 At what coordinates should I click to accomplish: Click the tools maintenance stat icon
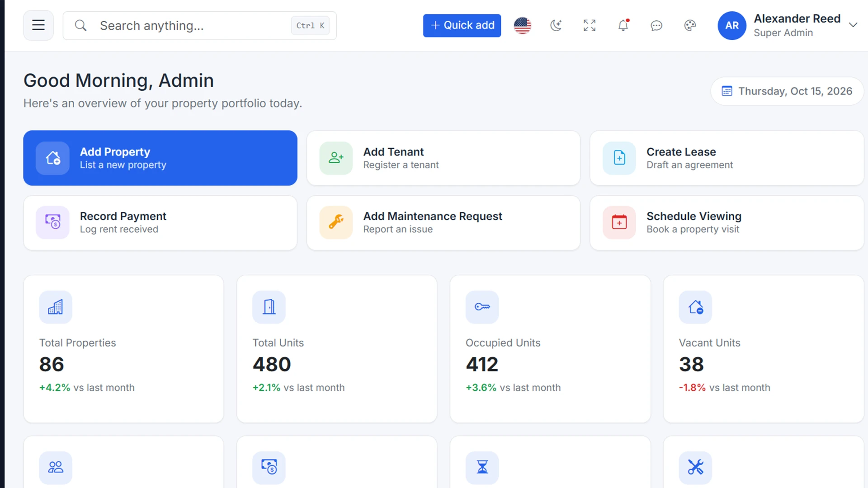pos(695,468)
